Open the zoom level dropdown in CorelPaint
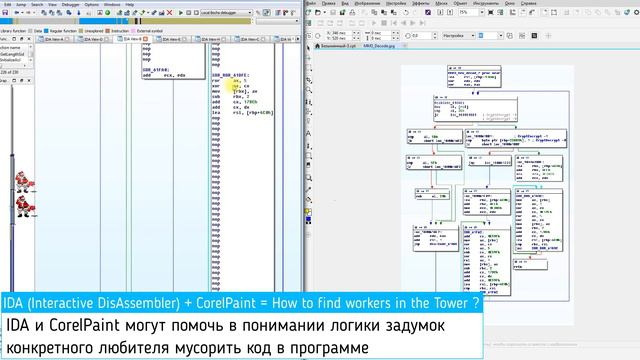Viewport: 640px width, 360px height. (x=482, y=13)
